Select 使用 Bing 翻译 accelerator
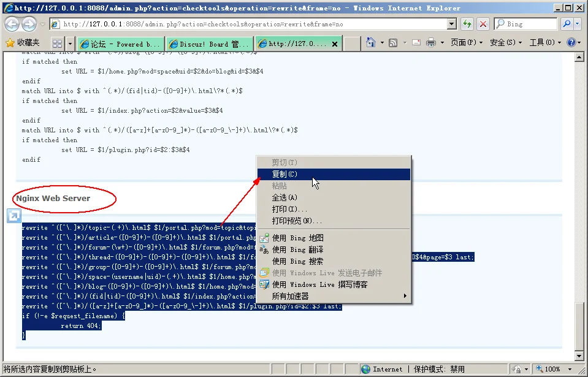Image resolution: width=588 pixels, height=377 pixels. [x=334, y=249]
